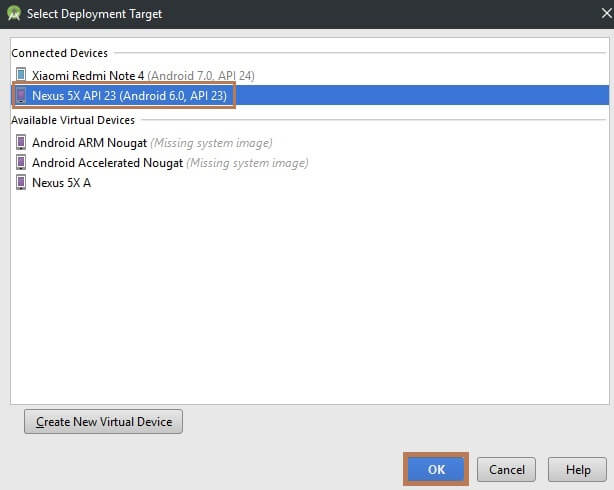This screenshot has height=490, width=614.
Task: Select Xiaomi Redmi Note 4 connected device
Action: coord(310,75)
